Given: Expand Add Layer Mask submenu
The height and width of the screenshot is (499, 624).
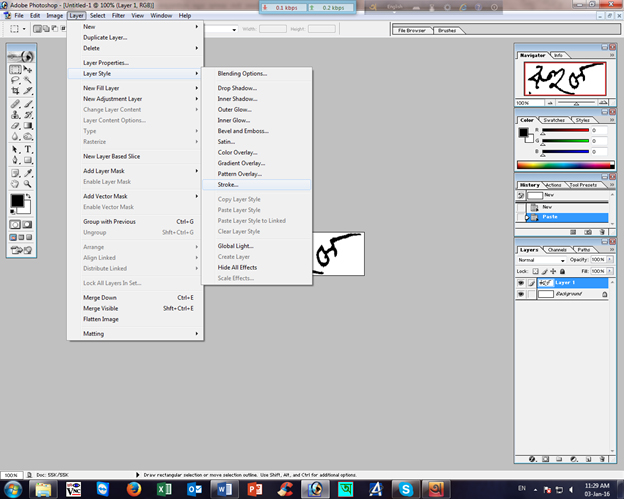Looking at the screenshot, I should 135,171.
